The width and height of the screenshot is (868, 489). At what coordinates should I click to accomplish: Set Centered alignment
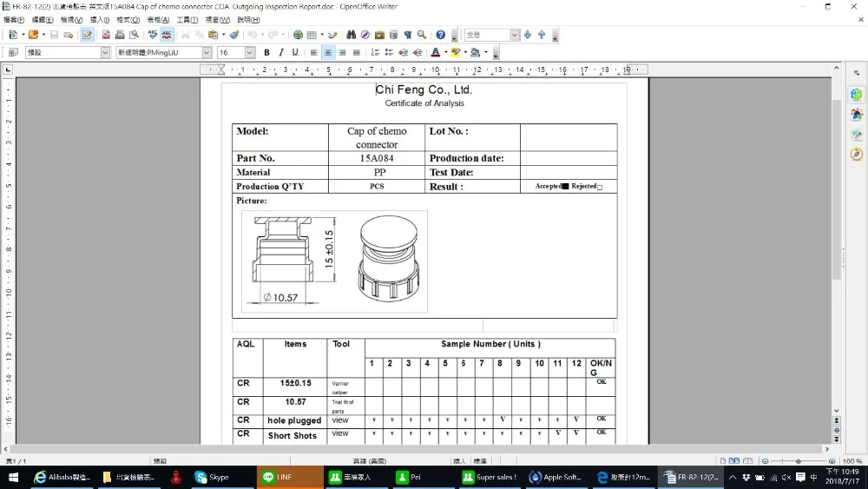pos(328,53)
